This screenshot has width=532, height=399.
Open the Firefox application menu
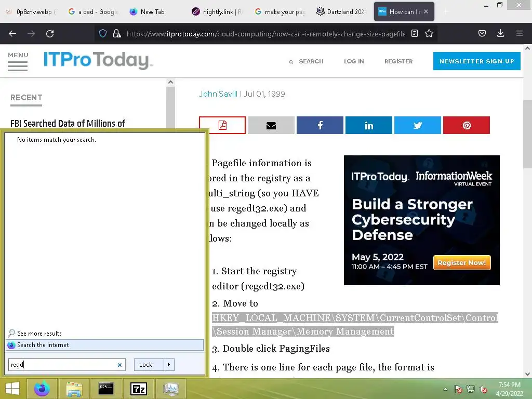point(520,33)
